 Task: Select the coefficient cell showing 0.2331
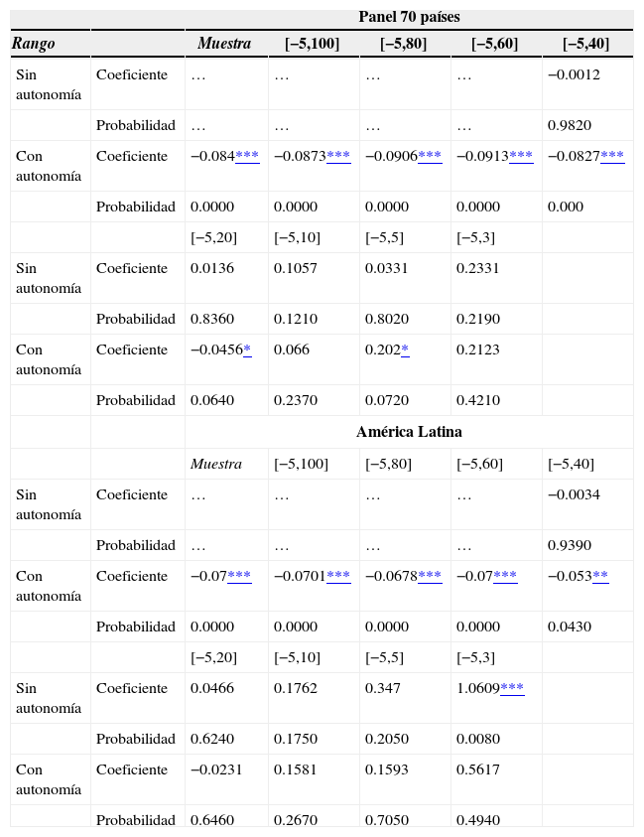coord(476,270)
